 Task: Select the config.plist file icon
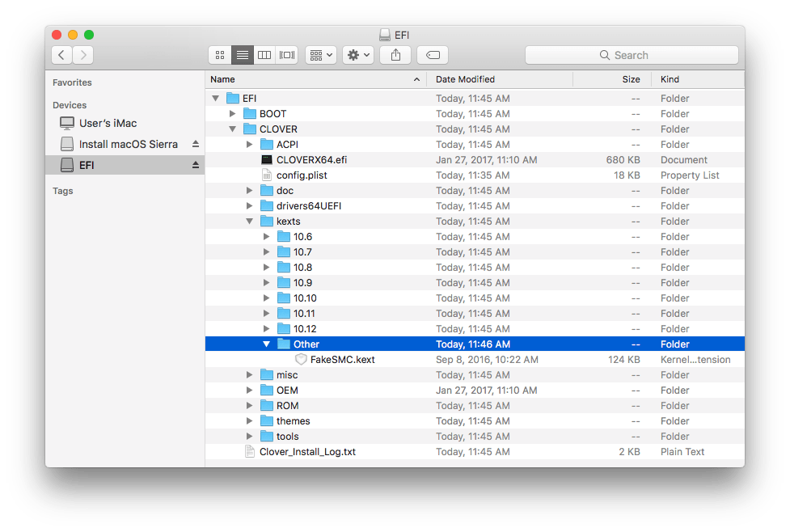click(267, 175)
